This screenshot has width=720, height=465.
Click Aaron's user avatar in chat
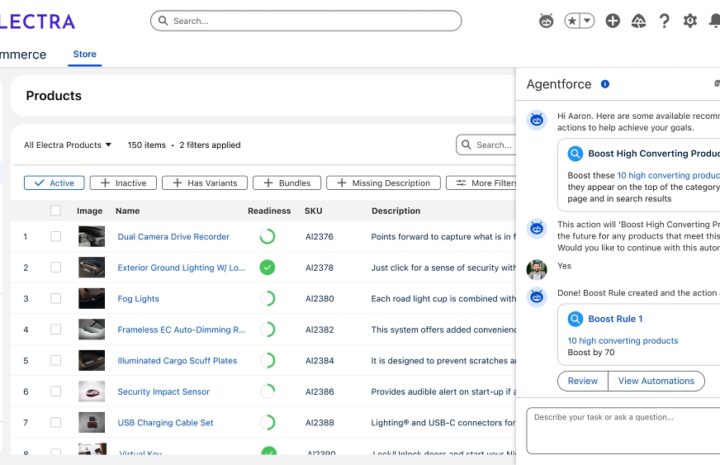[x=536, y=269]
